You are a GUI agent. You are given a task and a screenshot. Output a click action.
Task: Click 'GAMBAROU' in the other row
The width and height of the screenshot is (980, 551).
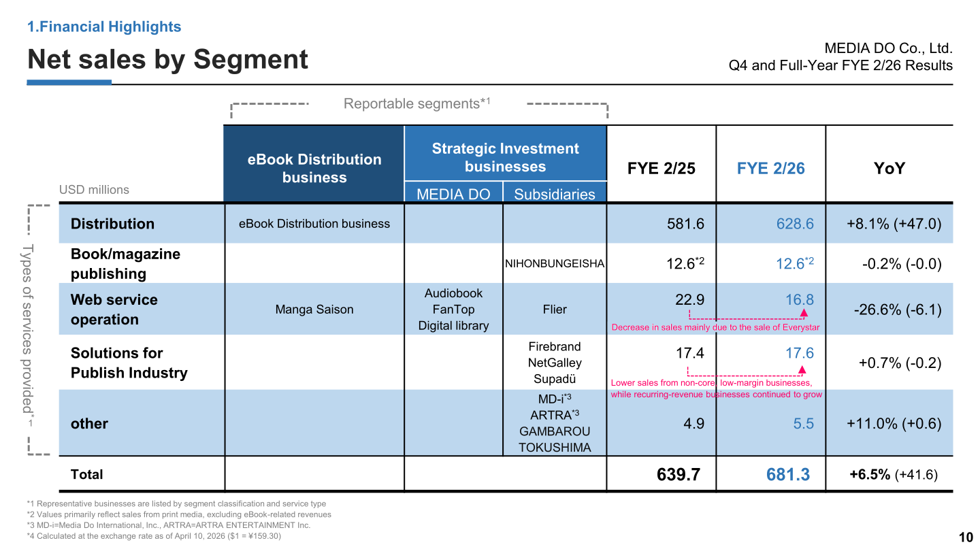(555, 431)
